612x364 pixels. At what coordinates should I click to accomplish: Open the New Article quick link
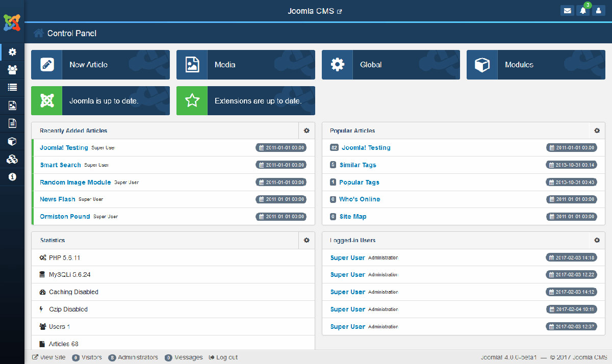click(100, 65)
